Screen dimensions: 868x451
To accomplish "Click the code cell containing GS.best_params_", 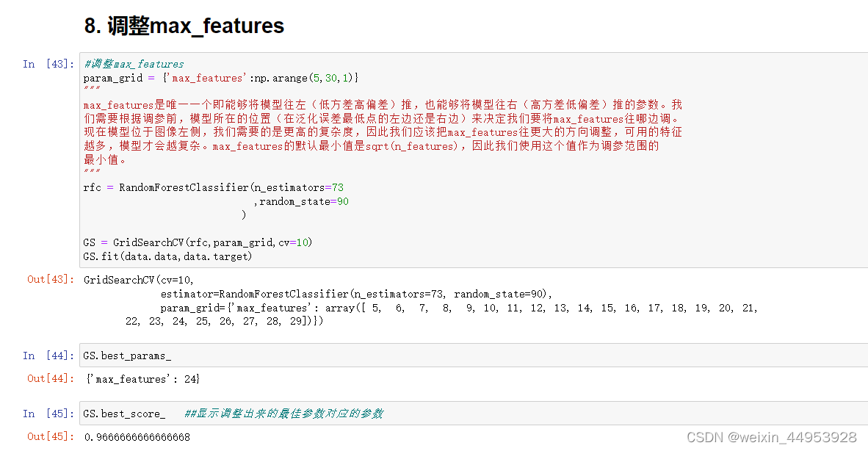I will click(474, 356).
